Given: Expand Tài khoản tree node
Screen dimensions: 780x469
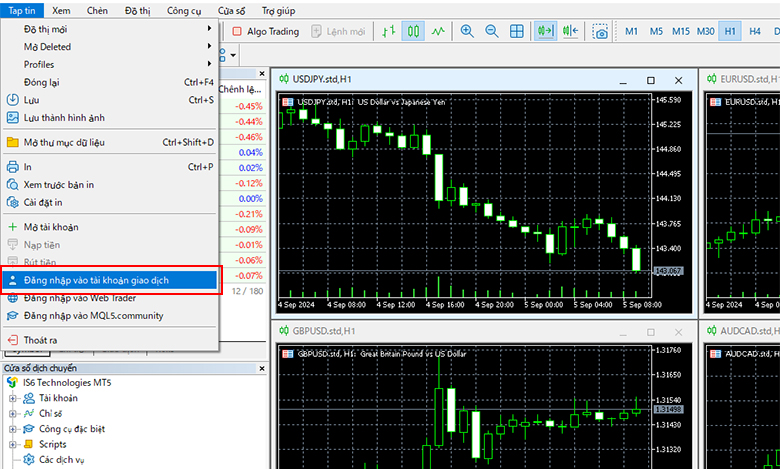Looking at the screenshot, I should (13, 398).
